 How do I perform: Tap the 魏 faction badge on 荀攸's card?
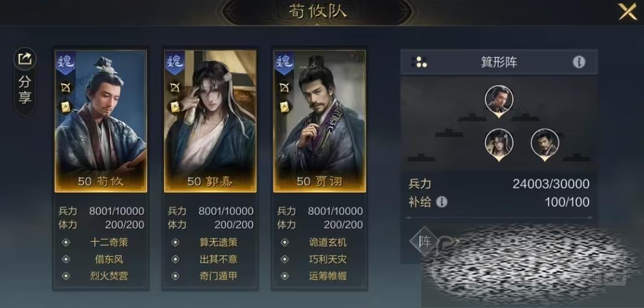point(66,63)
